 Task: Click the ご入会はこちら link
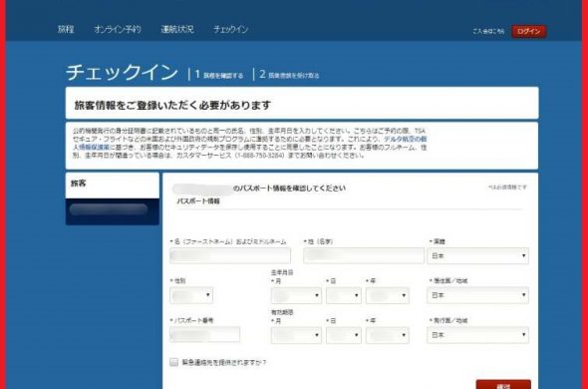click(488, 32)
